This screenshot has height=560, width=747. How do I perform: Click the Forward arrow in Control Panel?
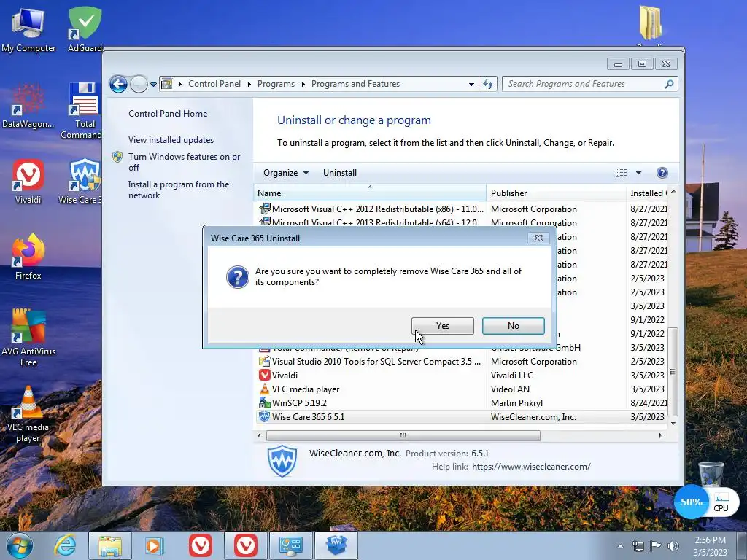139,85
